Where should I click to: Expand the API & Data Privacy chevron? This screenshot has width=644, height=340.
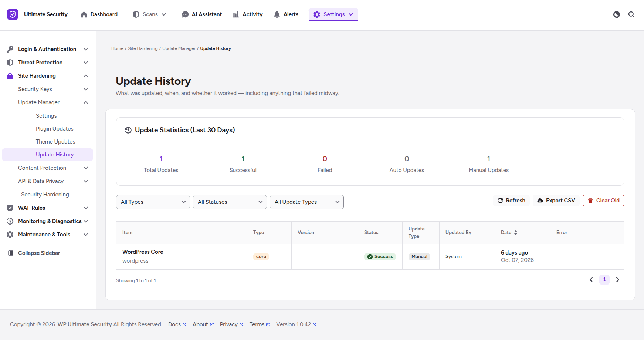click(x=86, y=181)
